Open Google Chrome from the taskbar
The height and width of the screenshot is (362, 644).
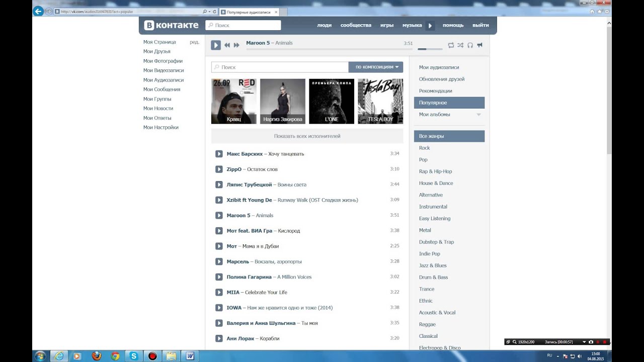pyautogui.click(x=115, y=356)
